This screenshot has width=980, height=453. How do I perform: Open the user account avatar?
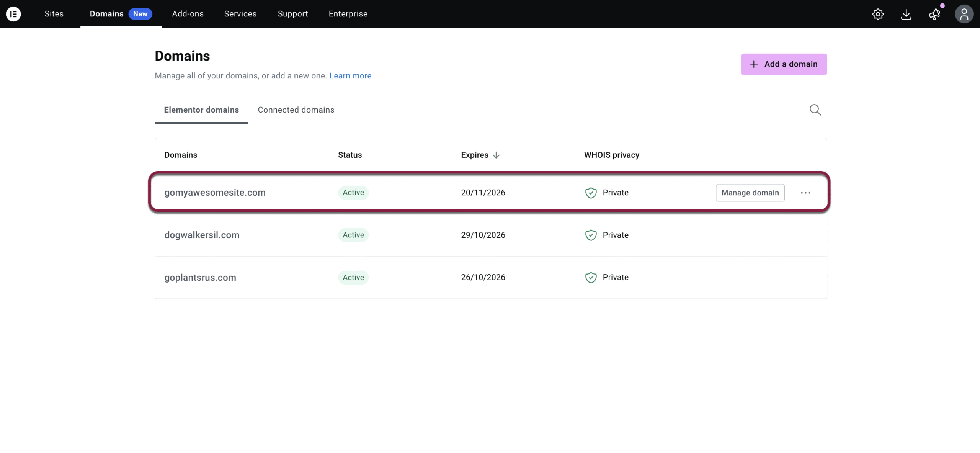964,14
